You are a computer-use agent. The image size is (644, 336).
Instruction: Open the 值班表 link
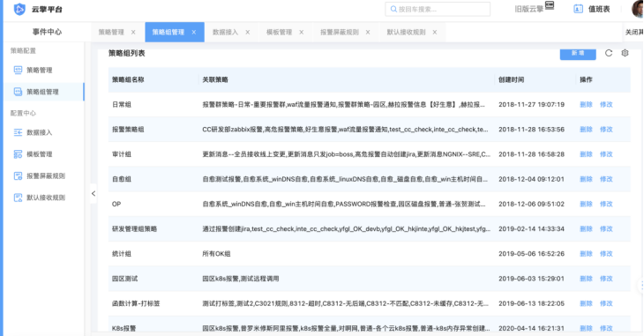click(x=599, y=9)
